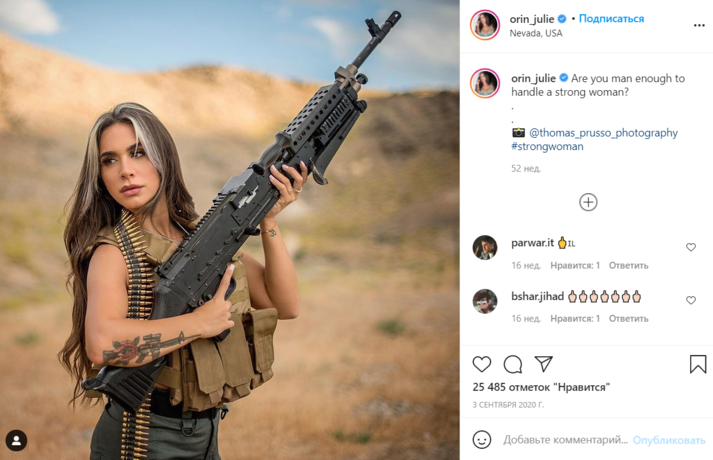Open the three-dot post options menu
Viewport: 713px width, 460px height.
pos(699,25)
